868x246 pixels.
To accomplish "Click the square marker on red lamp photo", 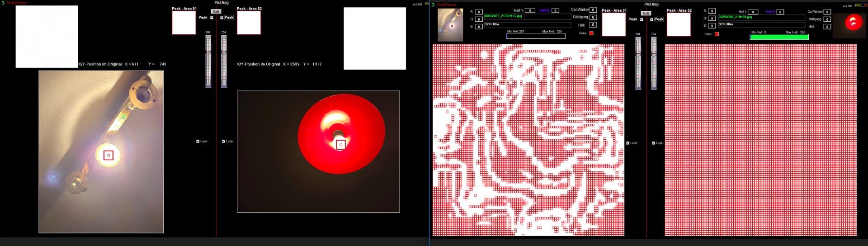I will tap(341, 144).
